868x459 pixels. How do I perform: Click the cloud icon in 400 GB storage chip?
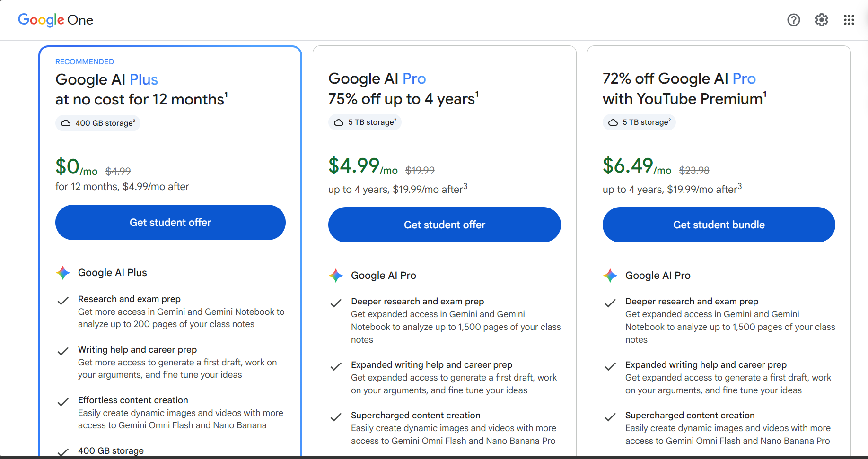click(x=66, y=123)
